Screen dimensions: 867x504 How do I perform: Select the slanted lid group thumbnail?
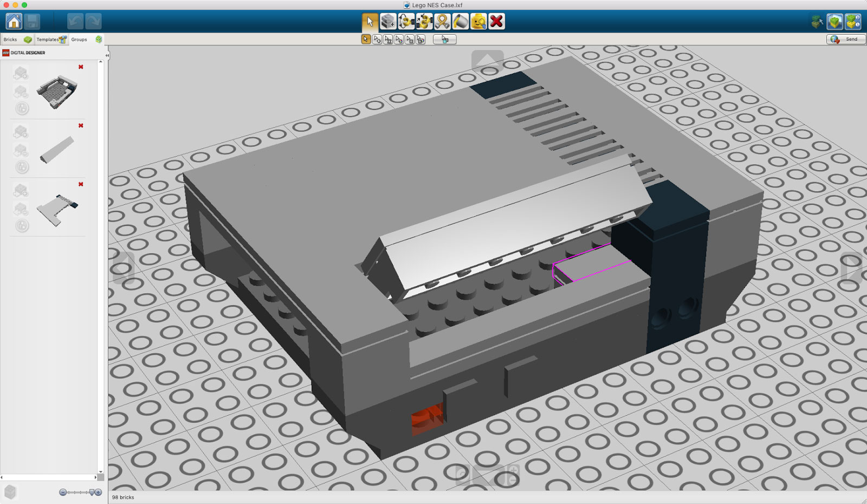pyautogui.click(x=57, y=150)
